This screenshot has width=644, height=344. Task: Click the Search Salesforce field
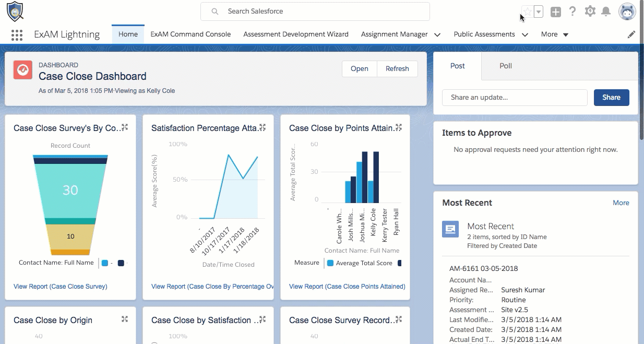click(315, 11)
